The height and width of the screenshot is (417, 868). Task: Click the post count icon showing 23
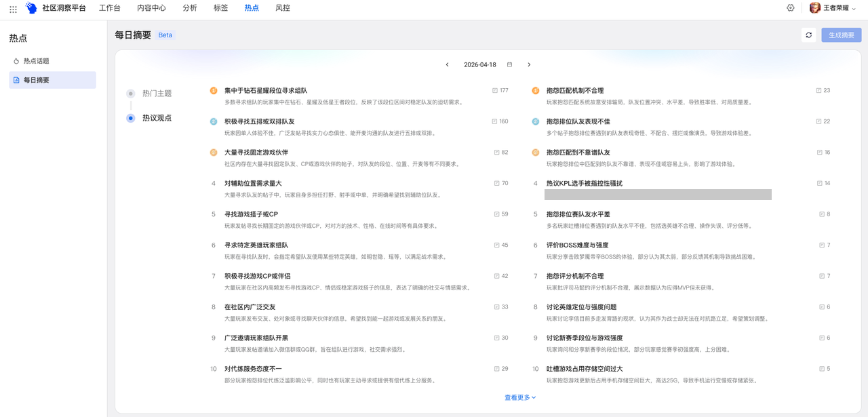(x=819, y=90)
